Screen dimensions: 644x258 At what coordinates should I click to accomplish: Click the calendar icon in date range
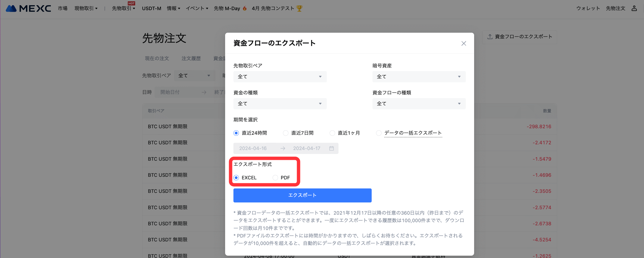[x=331, y=148]
